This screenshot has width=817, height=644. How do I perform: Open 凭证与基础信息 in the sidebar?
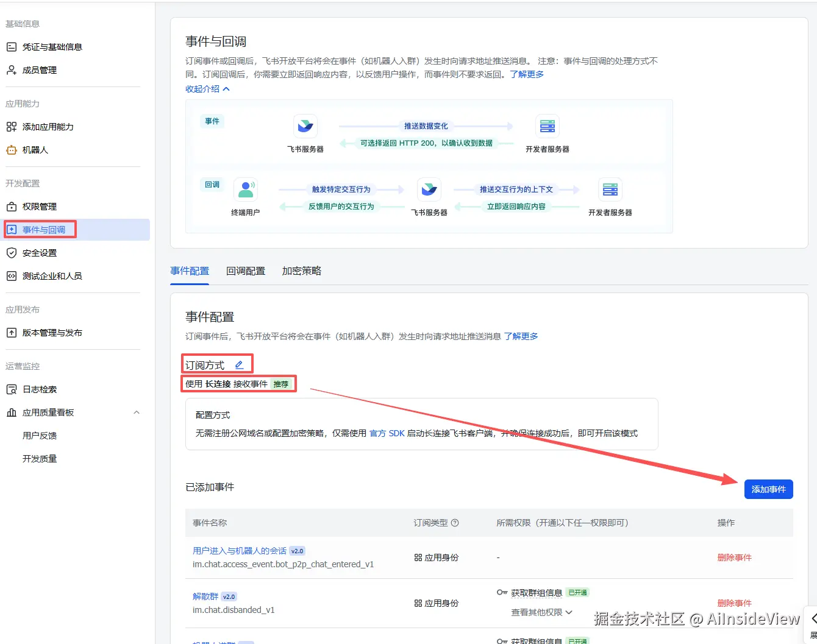(52, 47)
